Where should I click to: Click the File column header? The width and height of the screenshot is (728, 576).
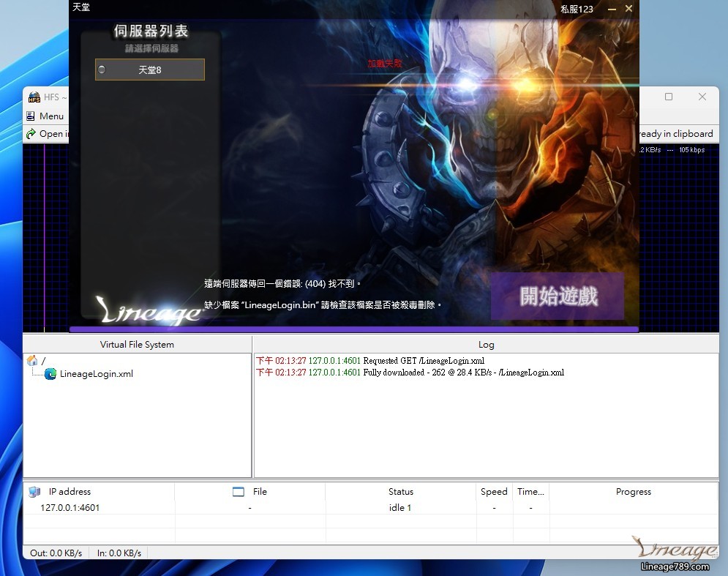(x=260, y=491)
